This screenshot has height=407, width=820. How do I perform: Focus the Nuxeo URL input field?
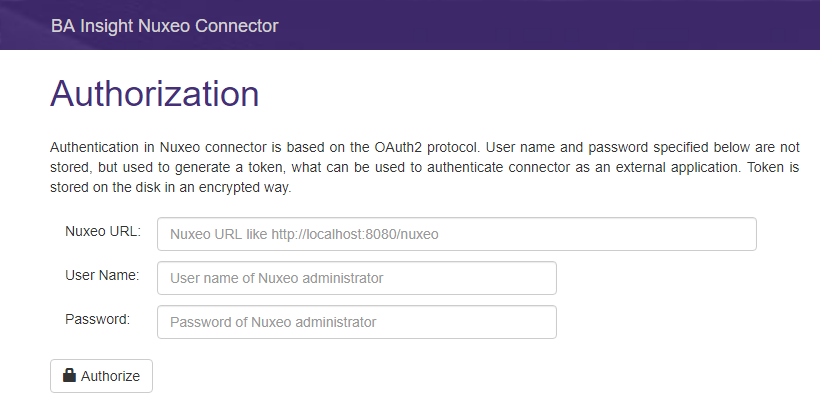coord(456,234)
